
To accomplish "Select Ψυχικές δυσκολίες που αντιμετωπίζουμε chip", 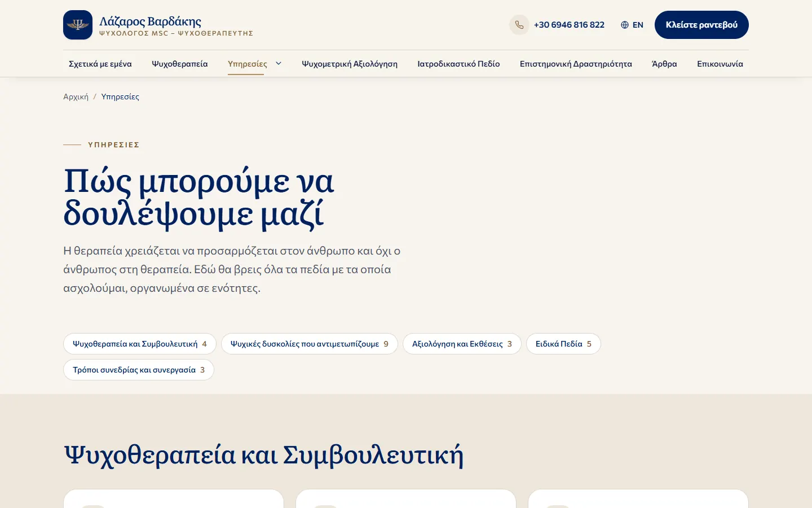I will (310, 344).
